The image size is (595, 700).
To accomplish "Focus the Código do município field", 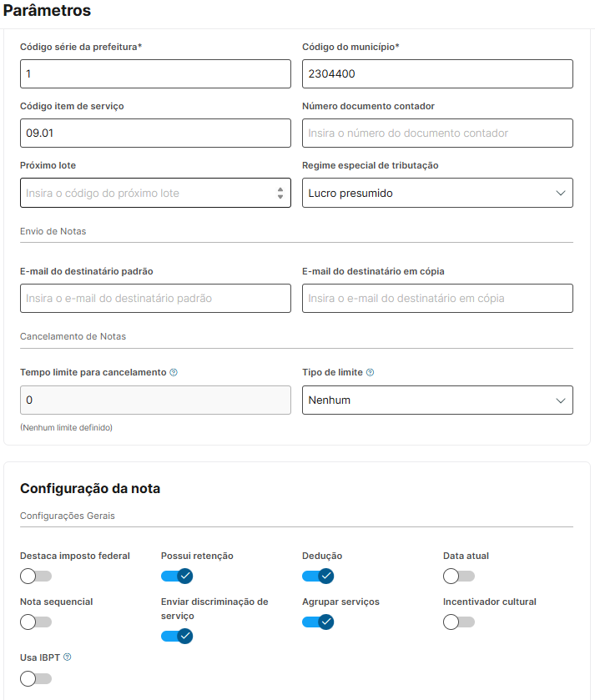I will [437, 74].
